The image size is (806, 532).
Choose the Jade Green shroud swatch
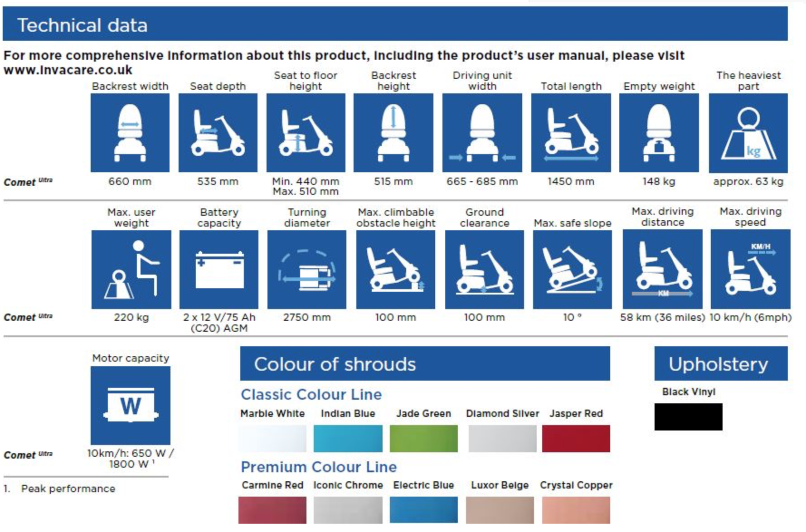tap(424, 438)
